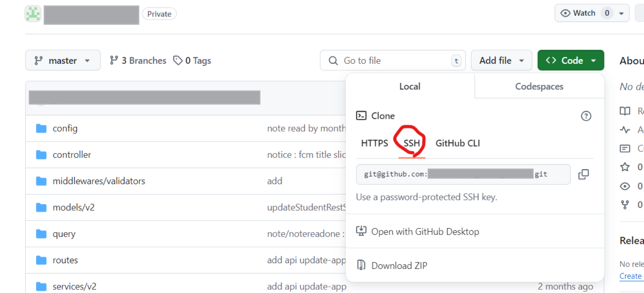Expand the Watch options caret

[621, 13]
